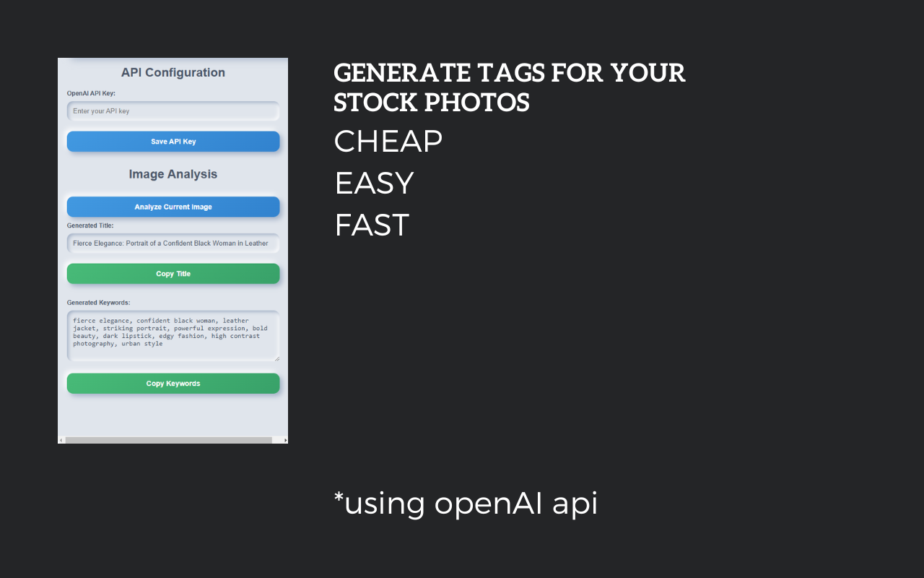Select the Generated Title text field
The height and width of the screenshot is (578, 924).
click(x=173, y=243)
